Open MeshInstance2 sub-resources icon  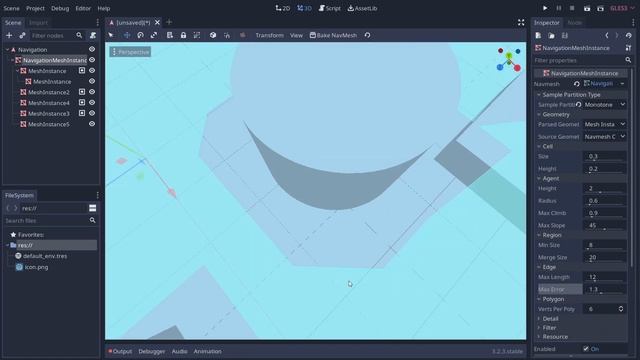82,92
